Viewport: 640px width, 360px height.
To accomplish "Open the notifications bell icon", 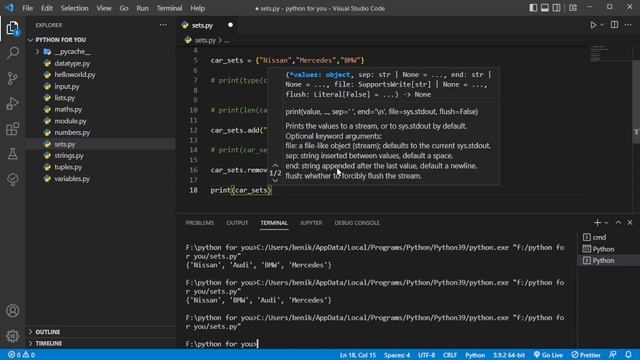I will tap(628, 355).
